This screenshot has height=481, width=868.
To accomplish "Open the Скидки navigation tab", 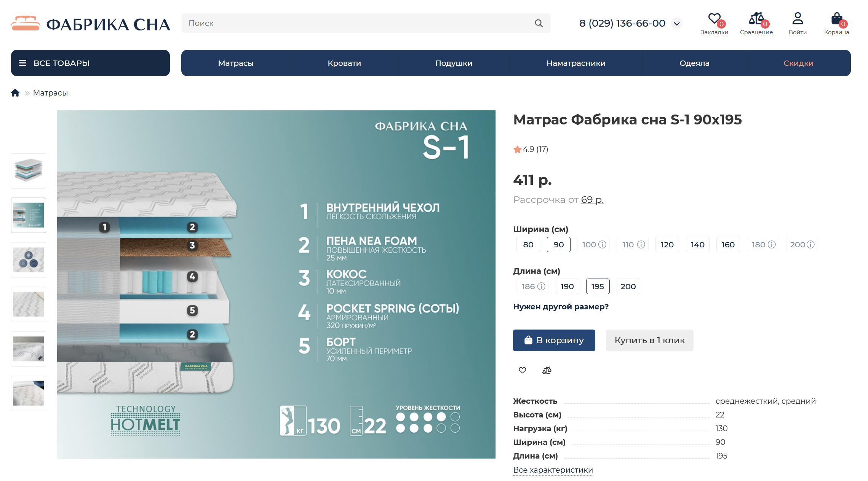I will (x=799, y=63).
